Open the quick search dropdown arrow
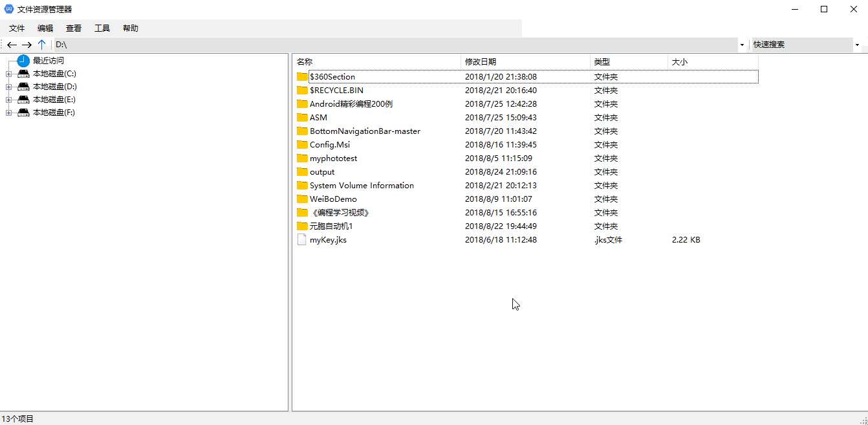The height and width of the screenshot is (425, 868). pos(857,45)
